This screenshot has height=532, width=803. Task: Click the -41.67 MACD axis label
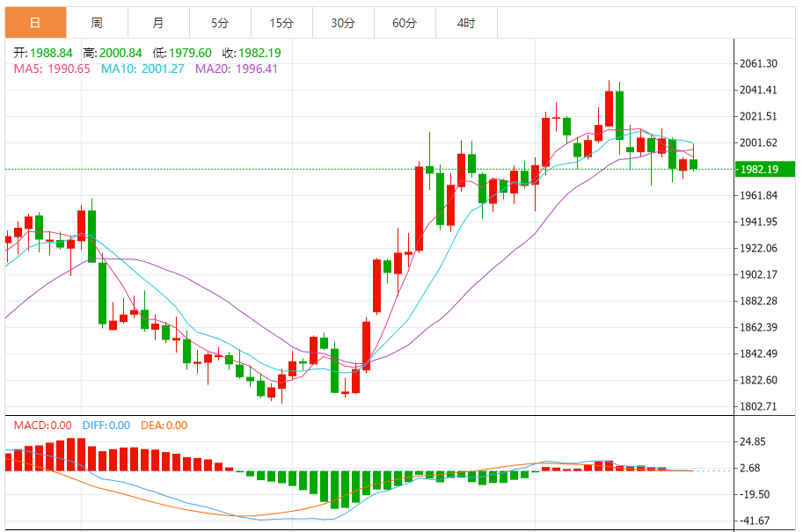click(754, 521)
